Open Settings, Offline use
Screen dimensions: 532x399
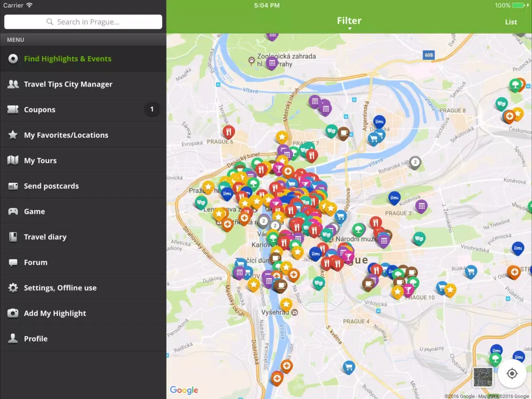[83, 288]
